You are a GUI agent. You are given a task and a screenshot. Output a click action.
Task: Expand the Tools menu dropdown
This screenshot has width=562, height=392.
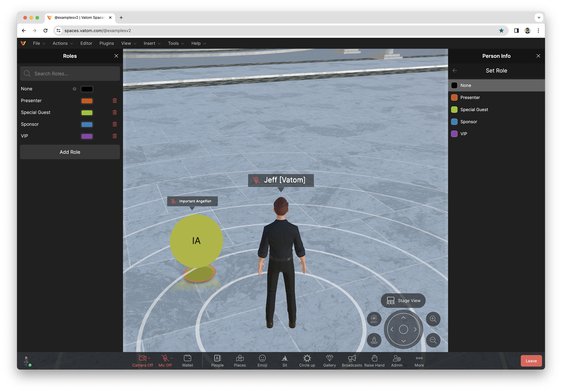pyautogui.click(x=176, y=43)
